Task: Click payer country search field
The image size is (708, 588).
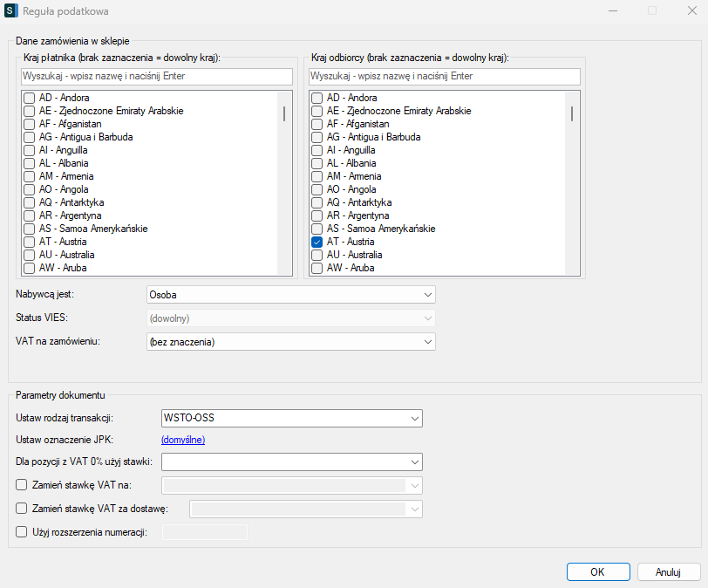Action: [156, 77]
